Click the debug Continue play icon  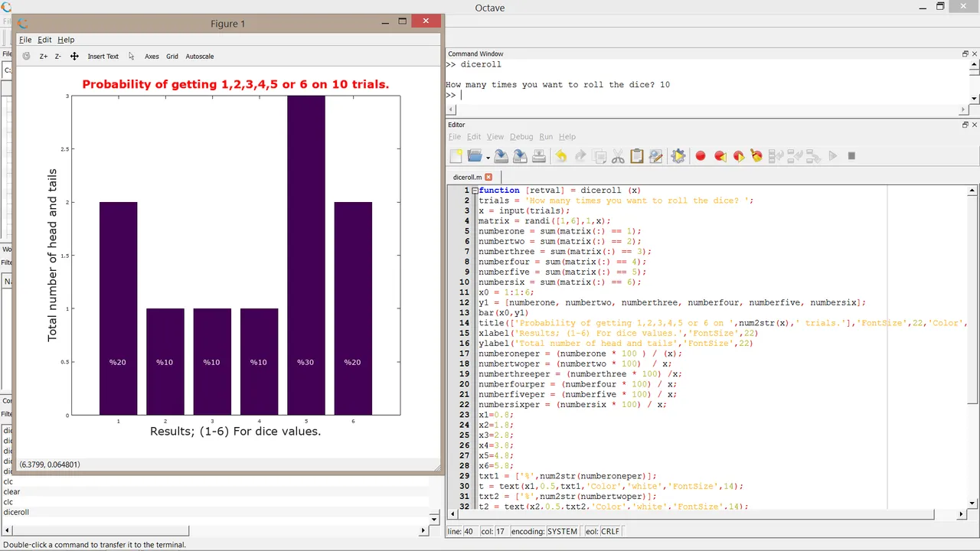click(x=832, y=156)
